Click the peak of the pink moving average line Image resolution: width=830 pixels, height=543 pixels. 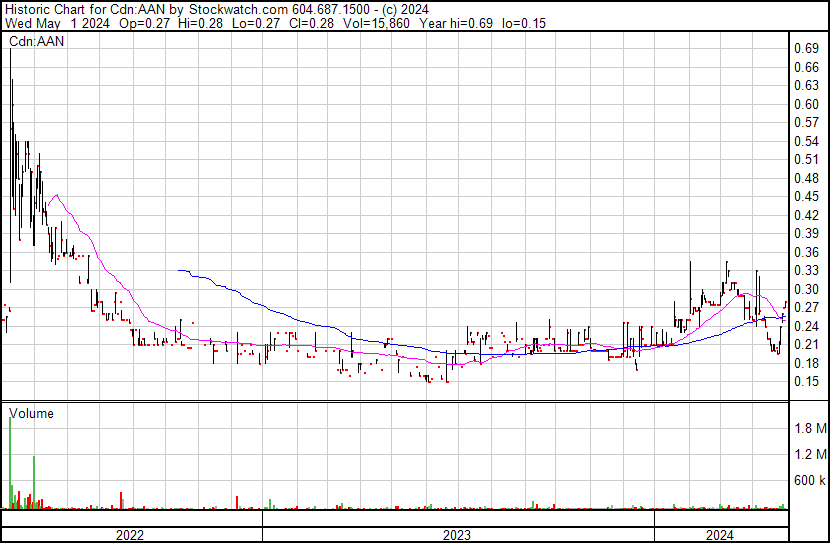(56, 195)
